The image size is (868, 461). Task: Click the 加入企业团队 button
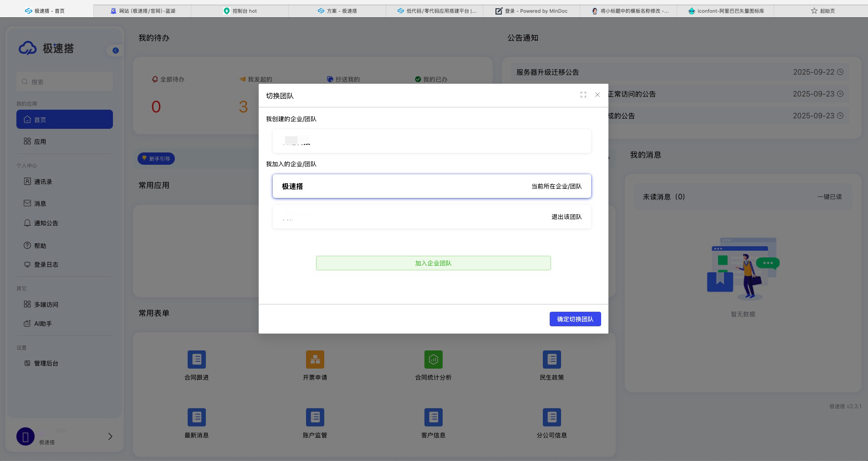tap(433, 263)
